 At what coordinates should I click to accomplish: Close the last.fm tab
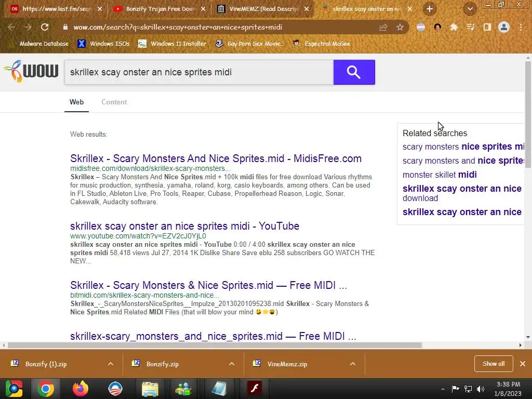(x=100, y=9)
